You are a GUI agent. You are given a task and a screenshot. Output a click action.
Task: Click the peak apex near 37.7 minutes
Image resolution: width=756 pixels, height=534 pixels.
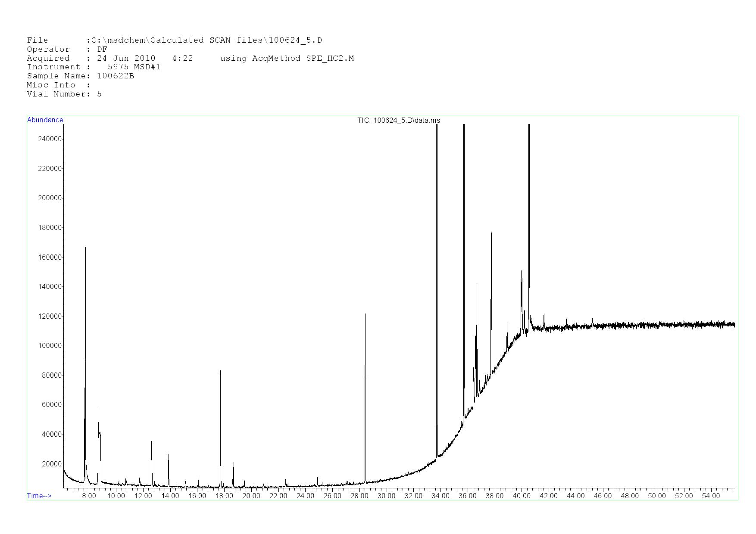pos(491,233)
